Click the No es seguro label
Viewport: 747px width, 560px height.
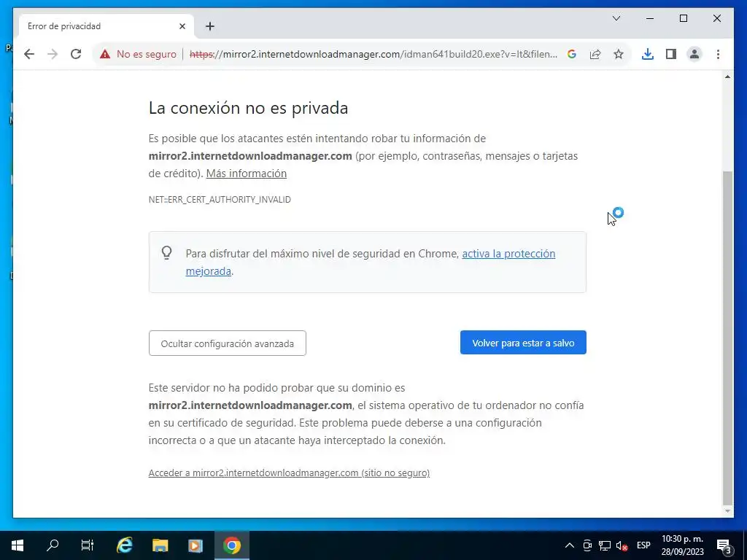pyautogui.click(x=146, y=54)
